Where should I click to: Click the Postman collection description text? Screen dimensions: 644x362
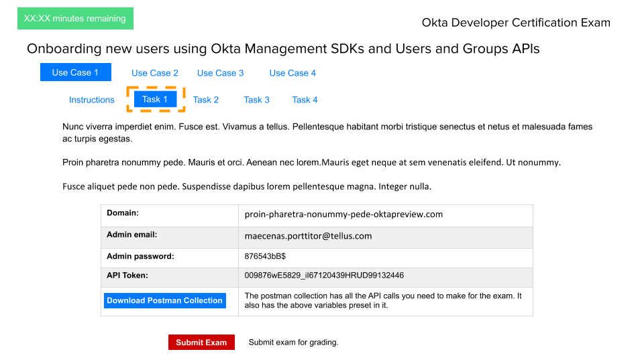click(x=383, y=300)
